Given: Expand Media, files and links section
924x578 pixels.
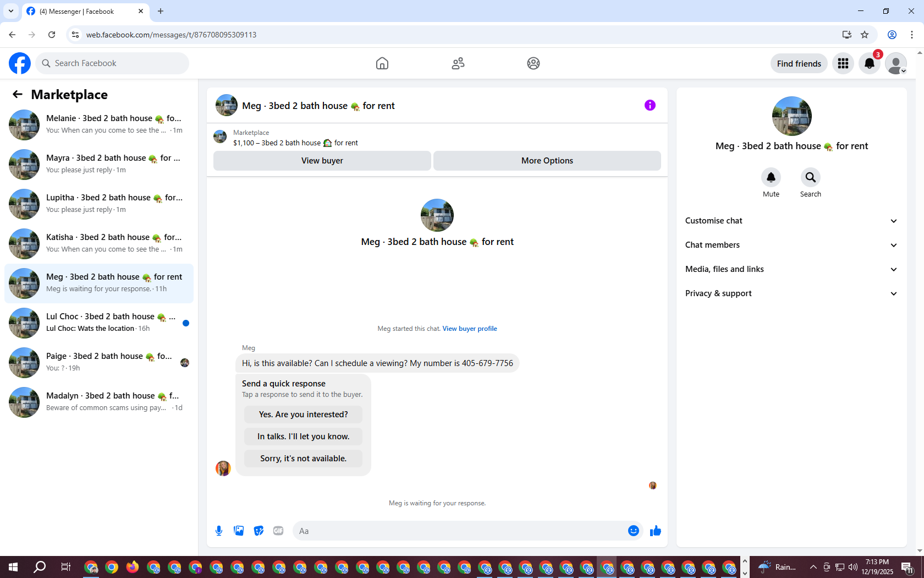Looking at the screenshot, I should click(791, 269).
